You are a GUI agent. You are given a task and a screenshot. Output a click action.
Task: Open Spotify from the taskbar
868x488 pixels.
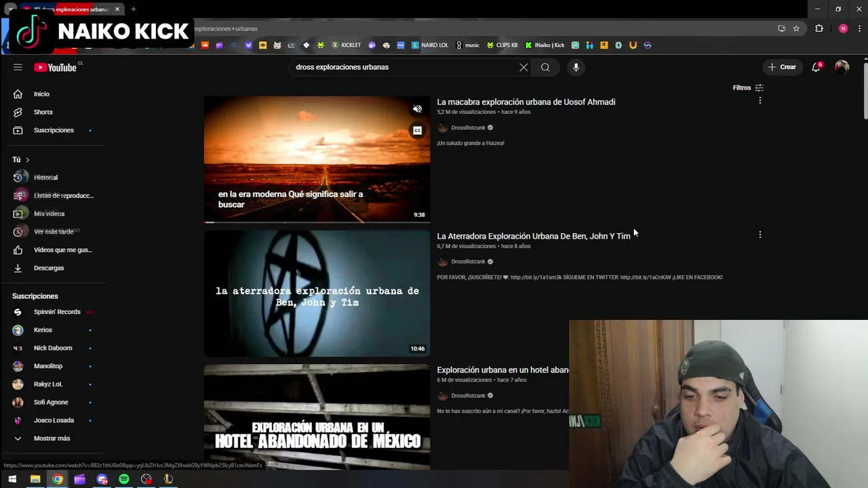[x=124, y=479]
